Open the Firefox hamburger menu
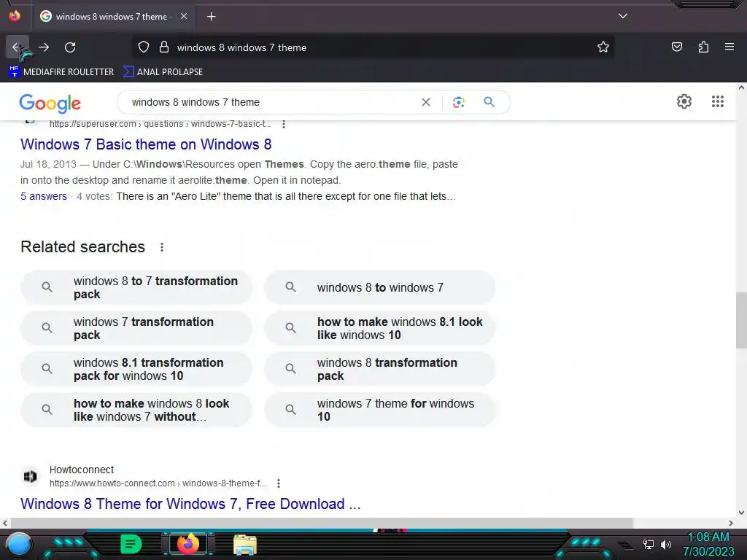 (x=729, y=47)
